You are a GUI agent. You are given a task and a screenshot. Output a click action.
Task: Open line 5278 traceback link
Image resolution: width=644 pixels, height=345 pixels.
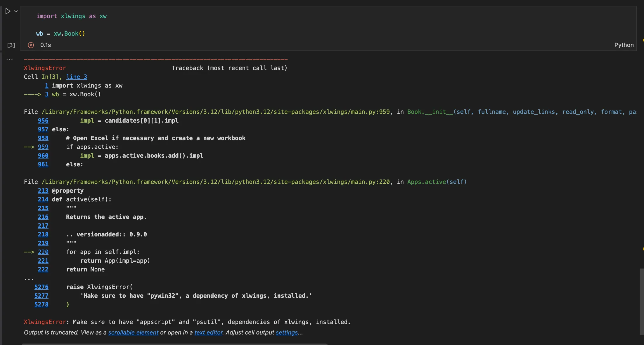41,304
